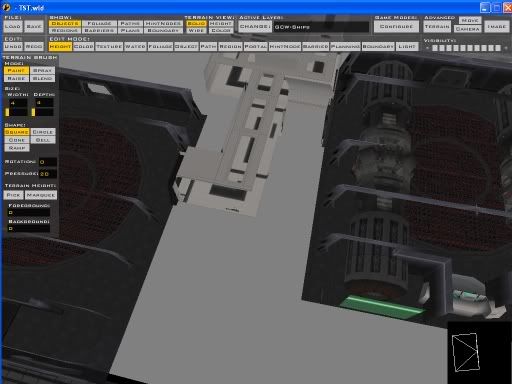The image size is (512, 384).
Task: Switch edit mode to Height
Action: 60,47
